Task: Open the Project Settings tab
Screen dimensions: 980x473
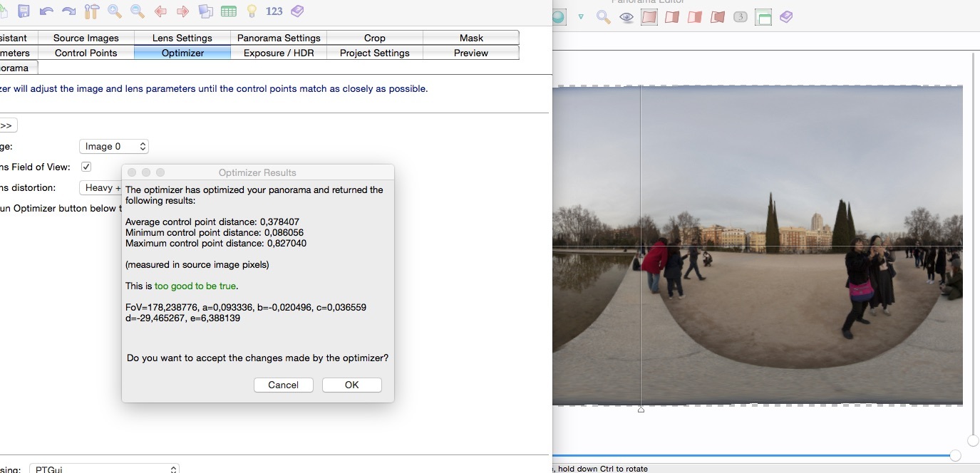Action: pyautogui.click(x=375, y=53)
